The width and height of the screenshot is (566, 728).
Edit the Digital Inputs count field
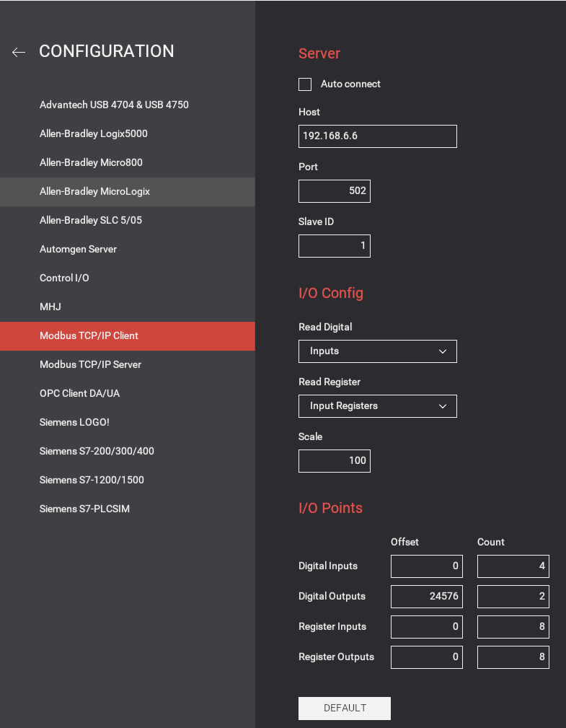tap(513, 566)
